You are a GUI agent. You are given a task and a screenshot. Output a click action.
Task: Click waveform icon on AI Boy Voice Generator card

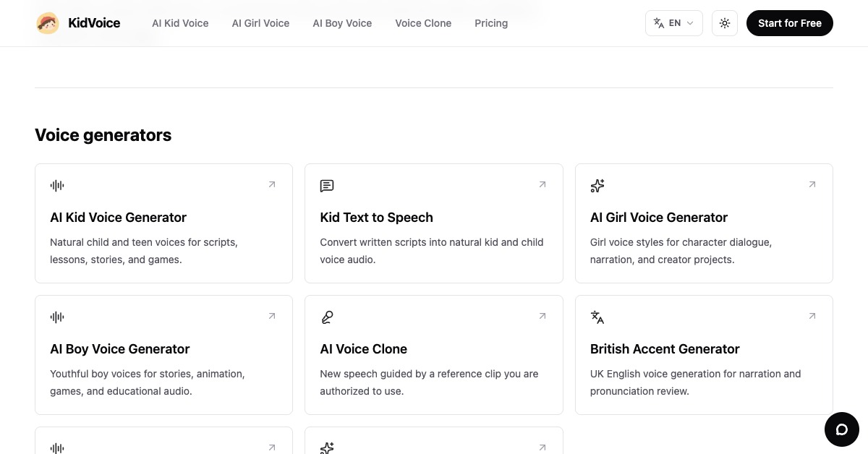pos(57,317)
